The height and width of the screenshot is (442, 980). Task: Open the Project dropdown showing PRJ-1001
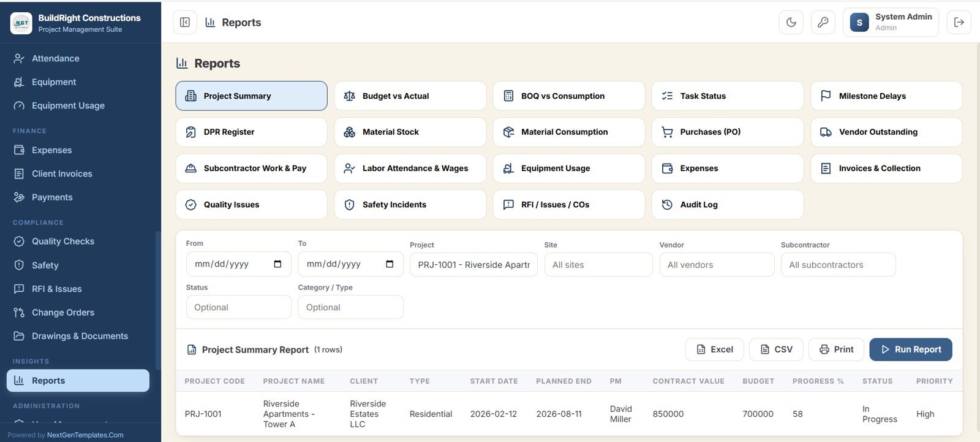473,265
